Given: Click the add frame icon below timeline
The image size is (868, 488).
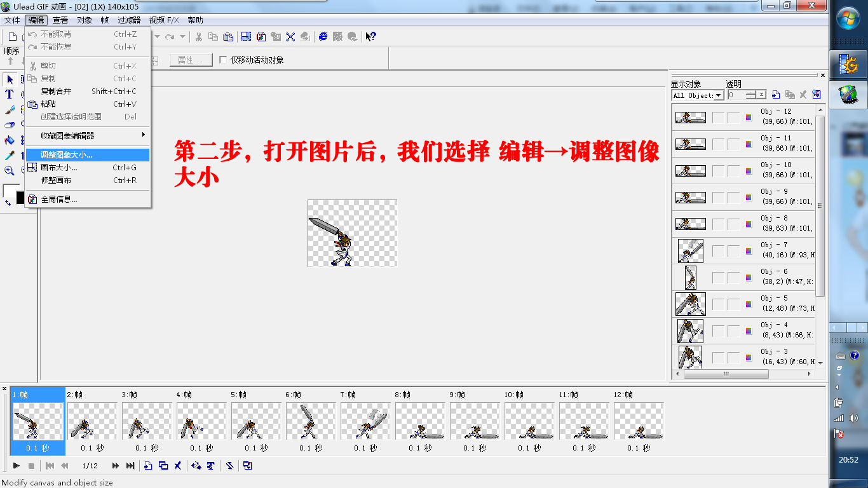Looking at the screenshot, I should coord(148,466).
